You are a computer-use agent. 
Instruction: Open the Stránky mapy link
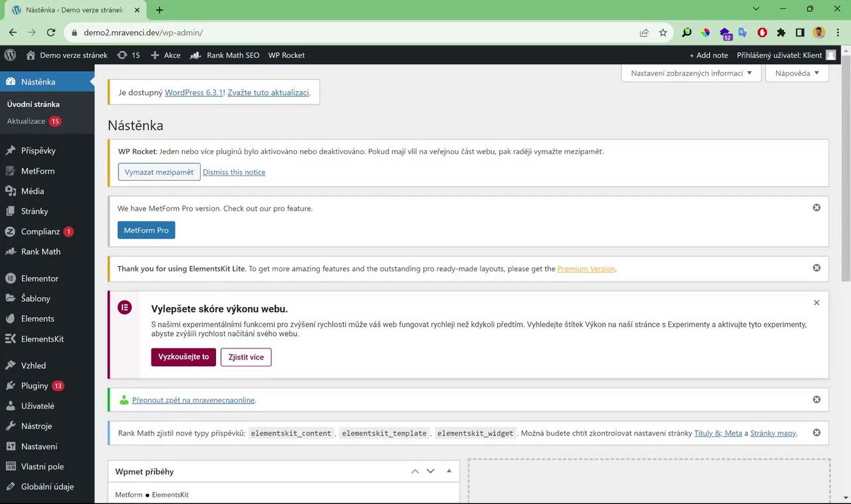(773, 433)
